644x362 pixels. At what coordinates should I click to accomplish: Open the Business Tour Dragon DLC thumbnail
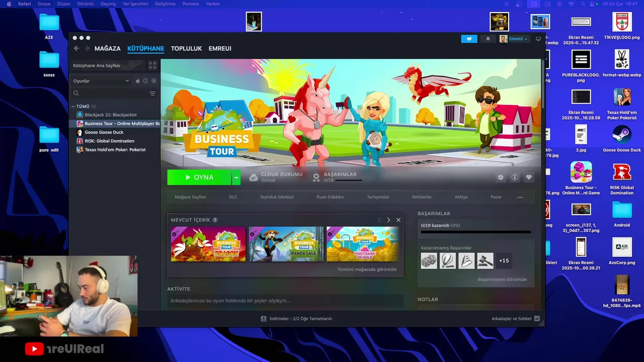(208, 244)
